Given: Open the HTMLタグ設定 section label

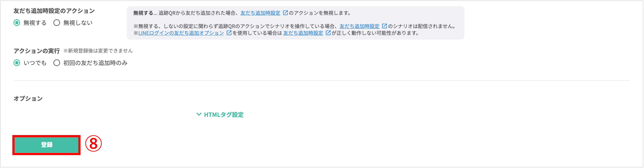Looking at the screenshot, I should click(224, 115).
